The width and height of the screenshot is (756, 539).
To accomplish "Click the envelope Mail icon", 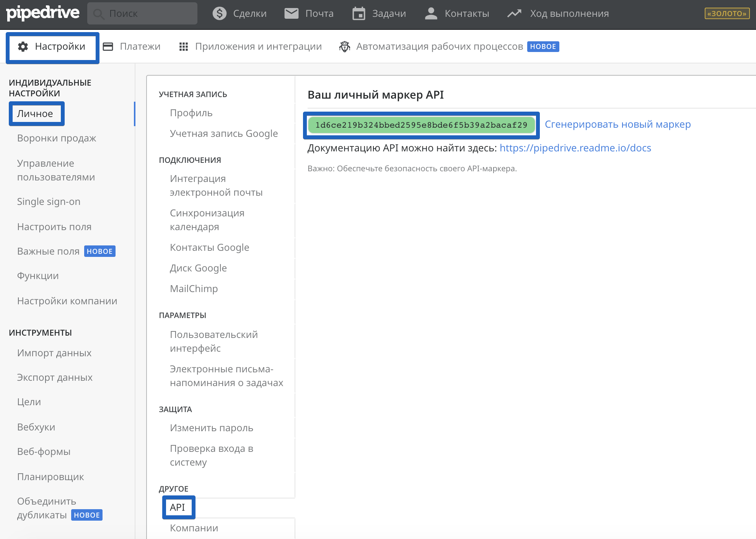I will click(292, 13).
